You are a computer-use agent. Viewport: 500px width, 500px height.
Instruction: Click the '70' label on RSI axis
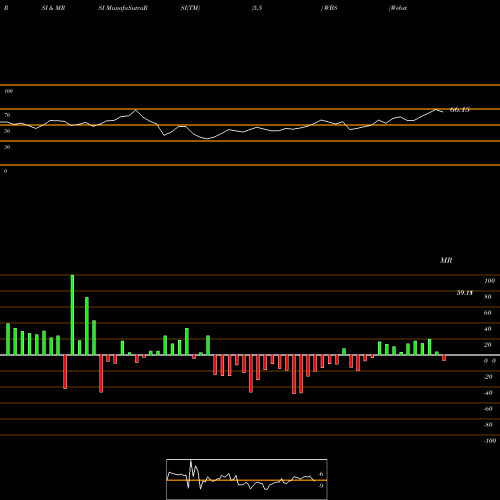[x=7, y=115]
